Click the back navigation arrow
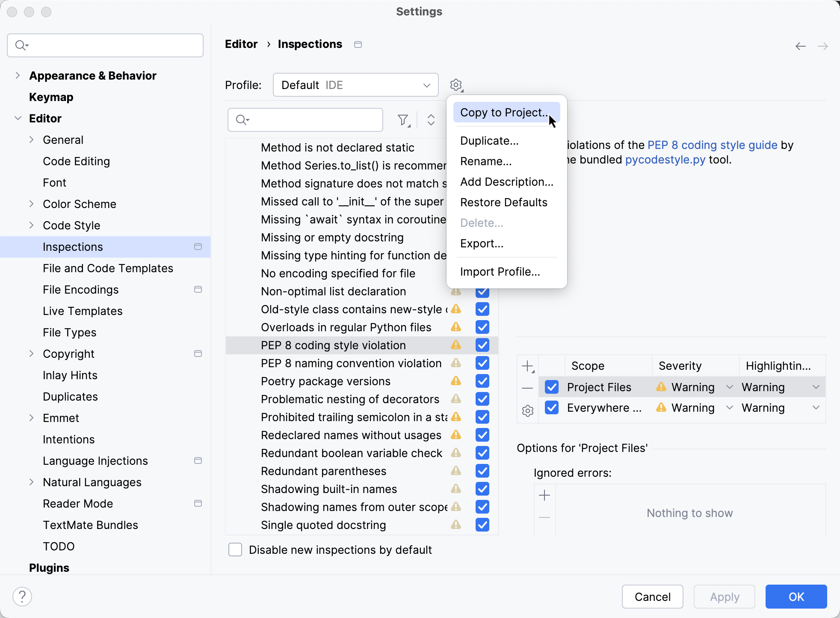 coord(800,46)
